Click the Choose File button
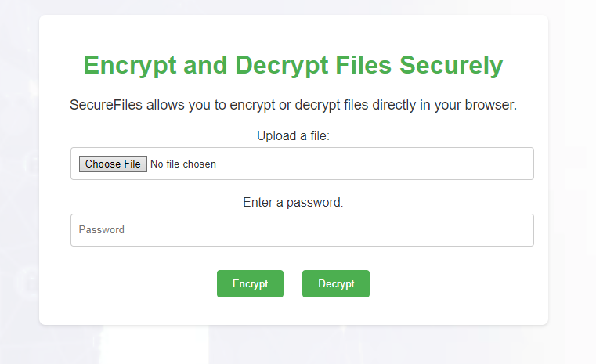 click(113, 164)
